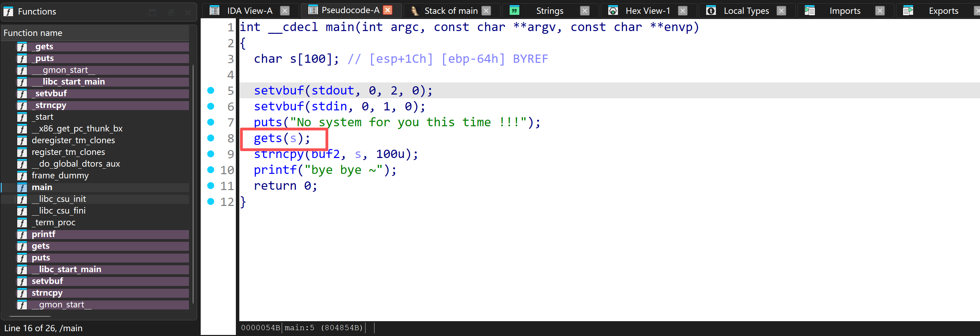The image size is (980, 336).
Task: Switch to the Strings tab
Action: click(x=549, y=10)
